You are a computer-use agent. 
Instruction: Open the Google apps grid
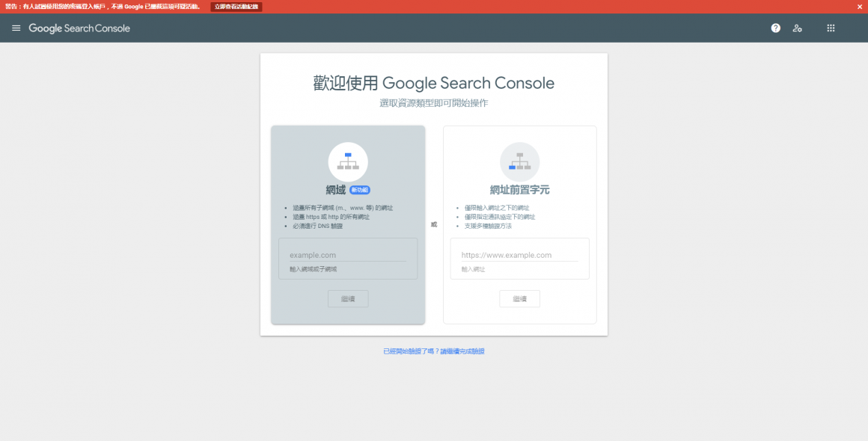tap(831, 28)
